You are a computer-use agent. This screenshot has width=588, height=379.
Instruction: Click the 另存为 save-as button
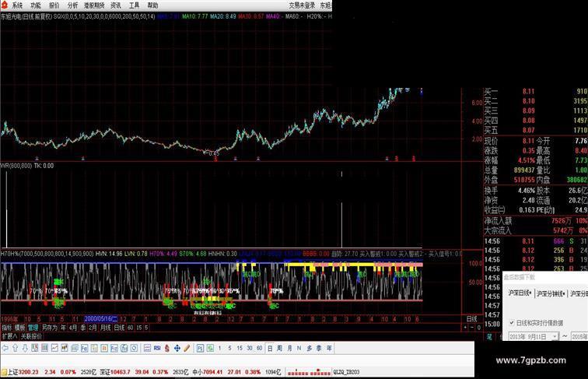pyautogui.click(x=50, y=328)
